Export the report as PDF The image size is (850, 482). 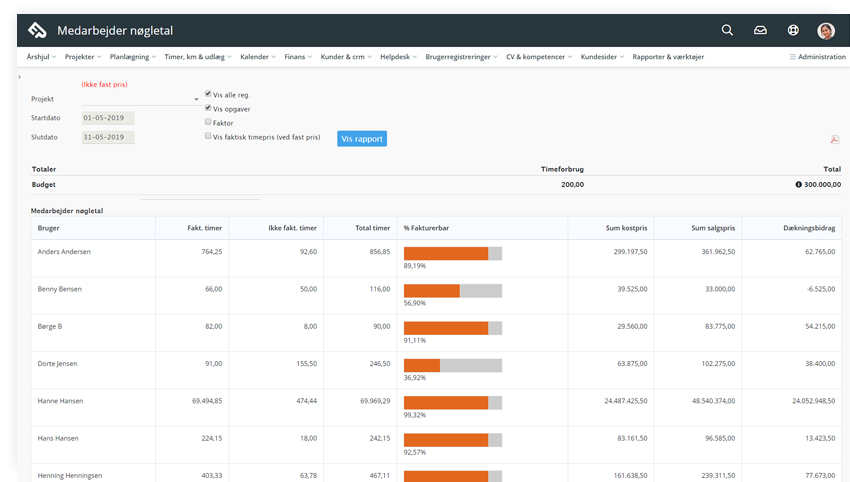pyautogui.click(x=835, y=141)
